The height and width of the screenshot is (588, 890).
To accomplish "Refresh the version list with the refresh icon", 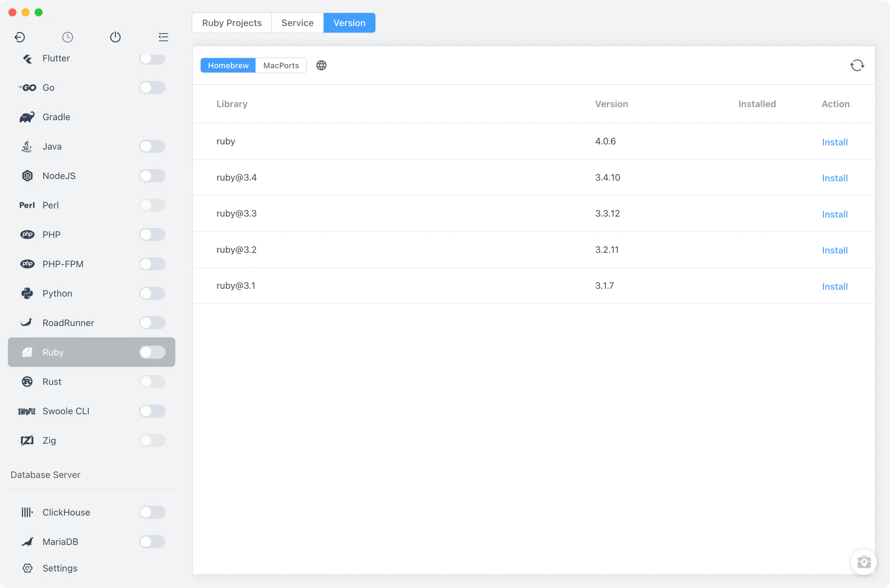I will point(857,65).
